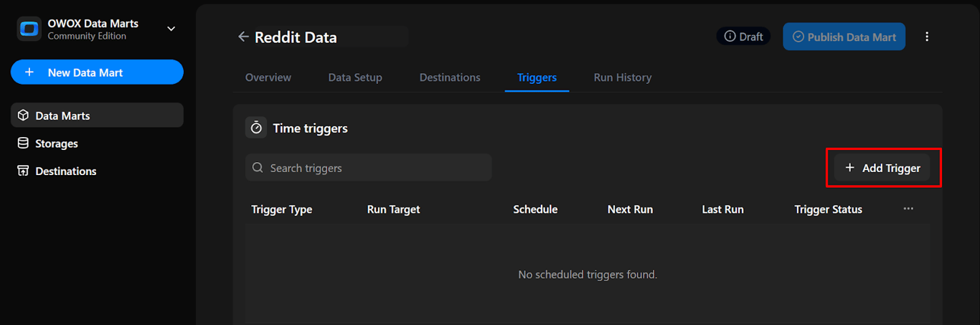
Task: Publish the Data Mart
Action: (844, 37)
